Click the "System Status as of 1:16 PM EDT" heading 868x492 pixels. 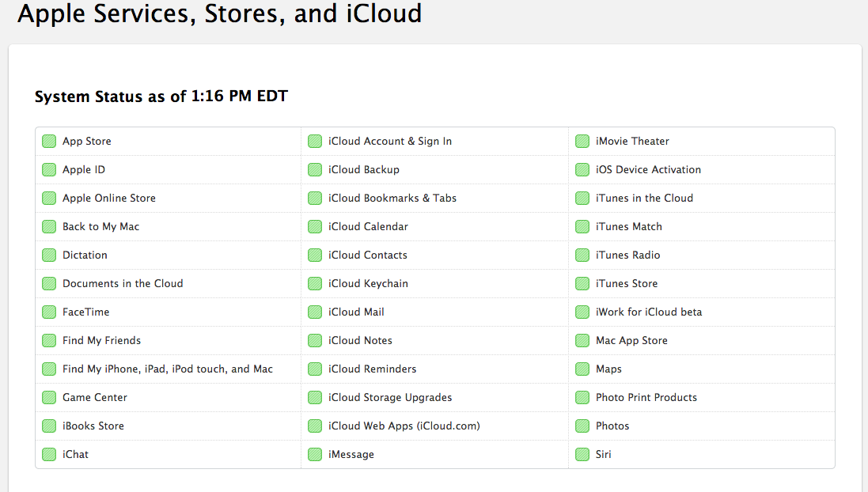tap(161, 97)
